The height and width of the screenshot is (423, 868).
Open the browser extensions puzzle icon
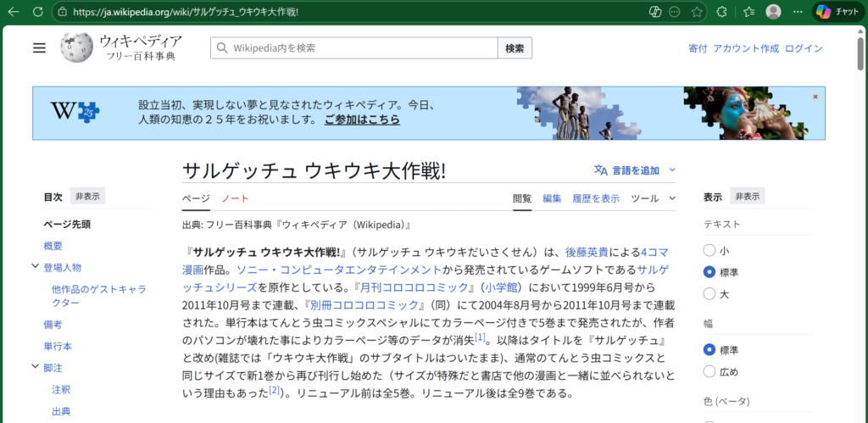click(x=721, y=12)
